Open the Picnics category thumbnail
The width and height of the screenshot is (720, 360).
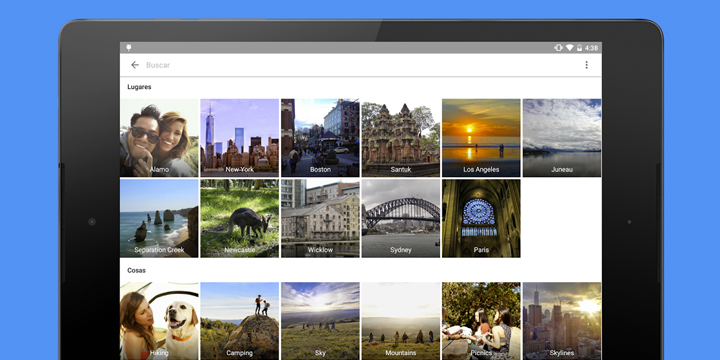(x=481, y=321)
